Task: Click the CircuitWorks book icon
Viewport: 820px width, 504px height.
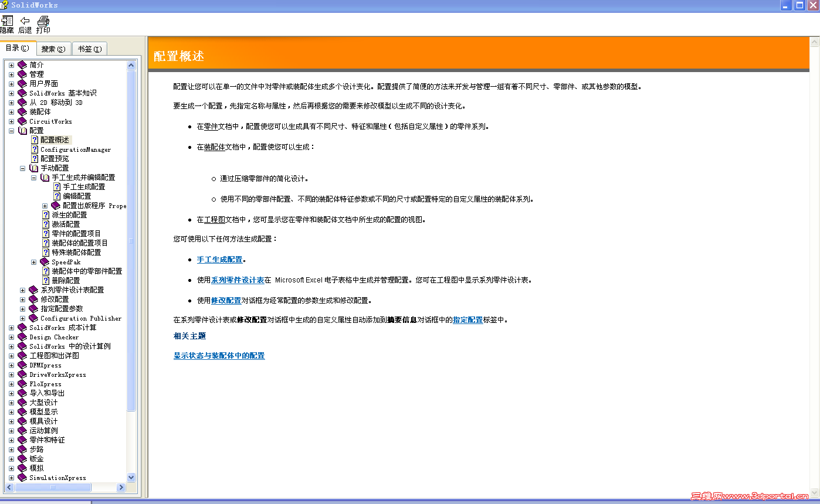Action: pos(22,121)
